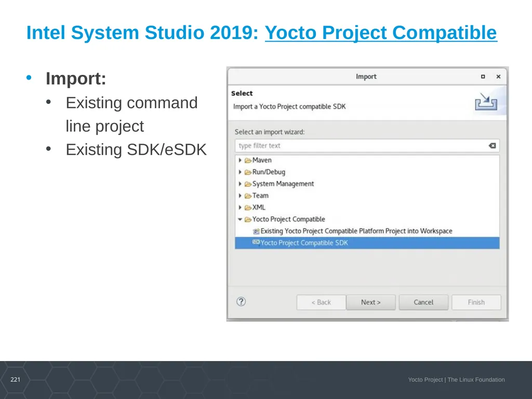Select the Maven label in wizard list

click(262, 160)
